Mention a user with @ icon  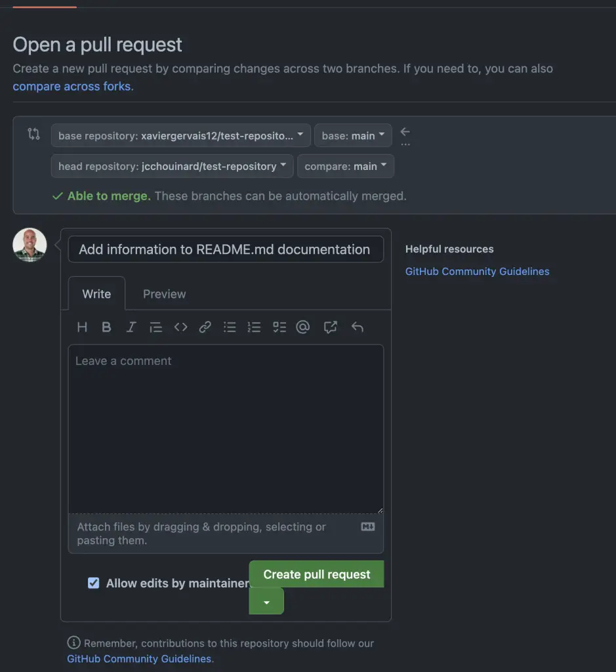point(302,327)
